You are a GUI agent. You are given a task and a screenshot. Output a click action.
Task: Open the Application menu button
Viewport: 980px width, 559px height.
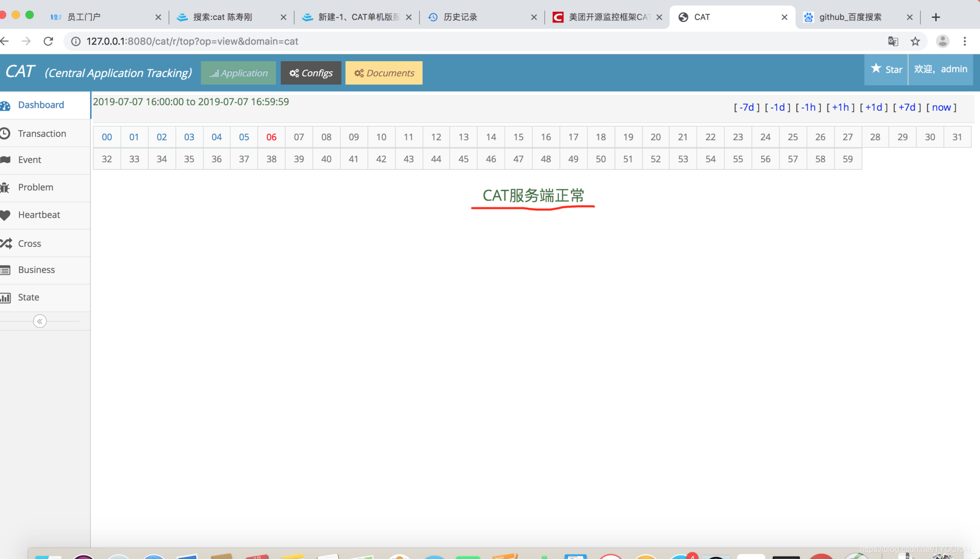click(x=238, y=73)
